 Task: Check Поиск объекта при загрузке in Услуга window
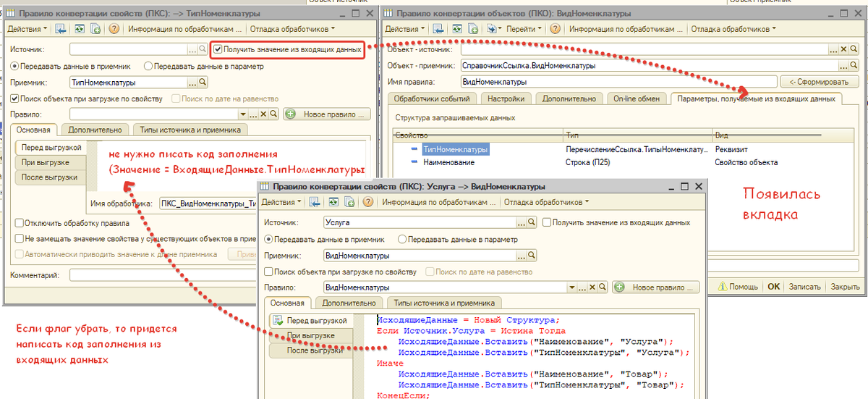pos(269,272)
